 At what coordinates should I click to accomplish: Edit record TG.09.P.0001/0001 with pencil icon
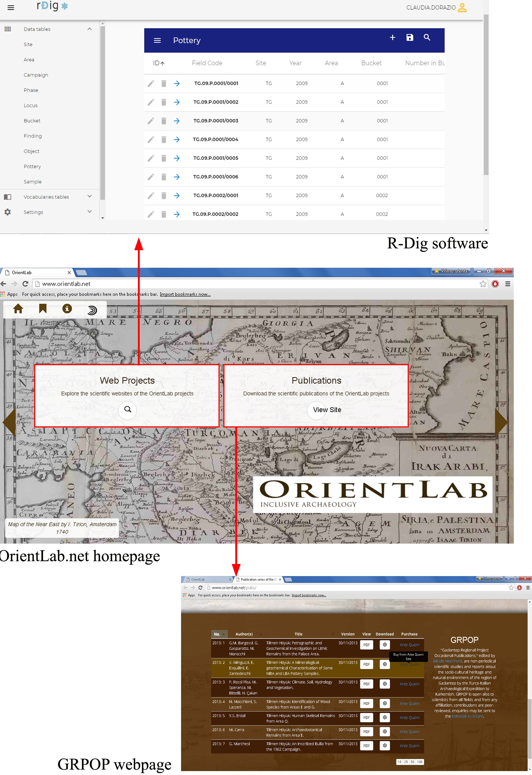[x=151, y=83]
